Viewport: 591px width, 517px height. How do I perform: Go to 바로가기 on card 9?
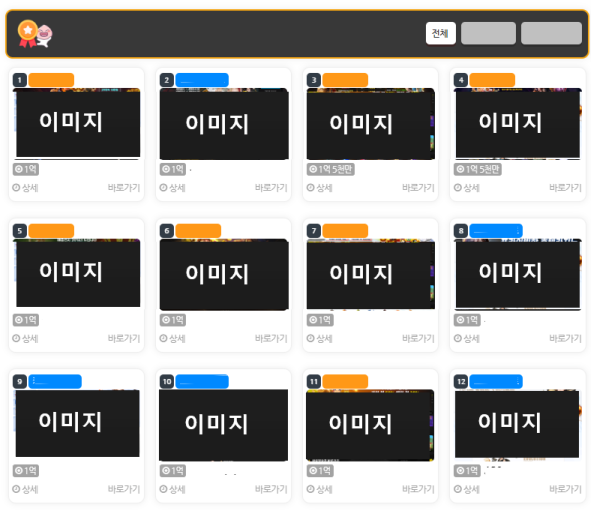click(x=124, y=489)
